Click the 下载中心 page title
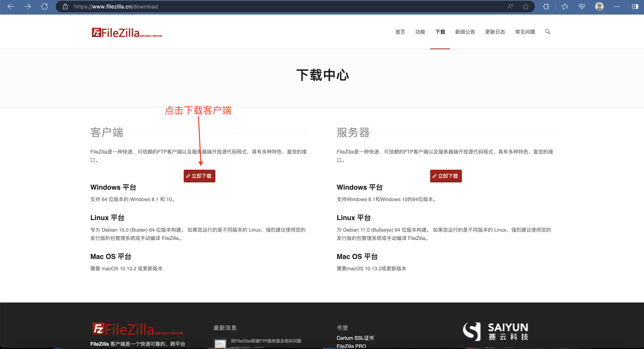Image resolution: width=644 pixels, height=349 pixels. click(x=323, y=75)
